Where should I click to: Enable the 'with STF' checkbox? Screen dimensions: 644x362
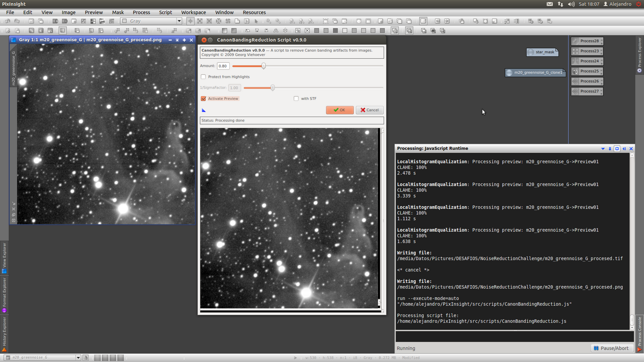click(296, 99)
